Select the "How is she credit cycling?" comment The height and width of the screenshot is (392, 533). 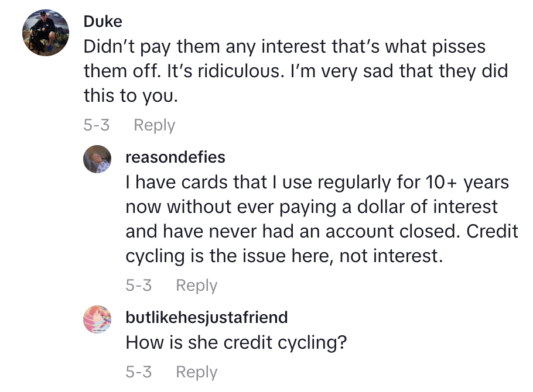coord(236,343)
